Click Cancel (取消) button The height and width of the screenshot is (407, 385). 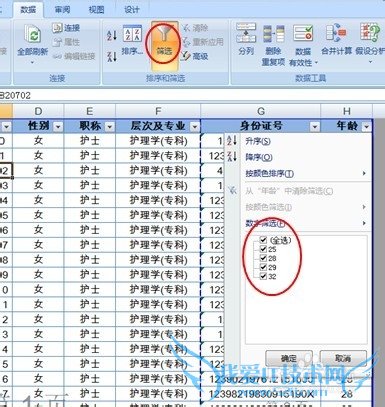[343, 359]
